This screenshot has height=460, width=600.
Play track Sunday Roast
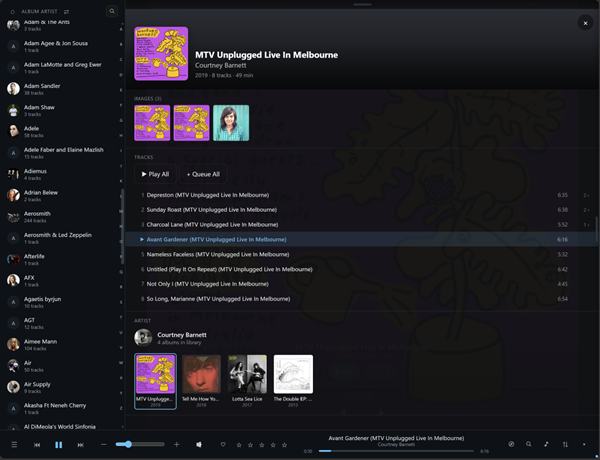click(361, 210)
